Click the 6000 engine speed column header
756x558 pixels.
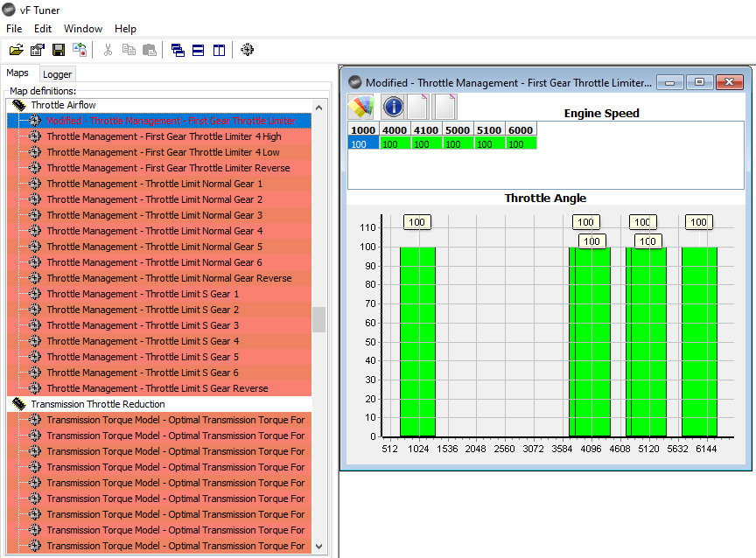click(x=521, y=130)
